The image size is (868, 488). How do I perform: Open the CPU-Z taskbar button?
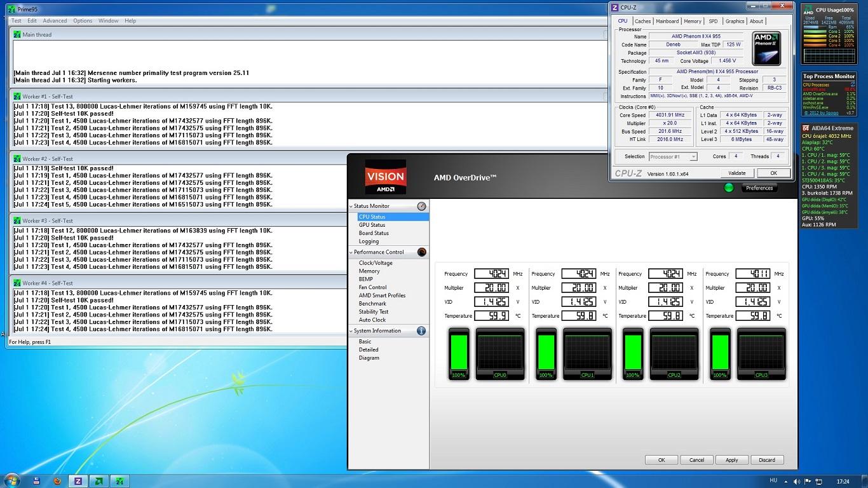click(78, 481)
